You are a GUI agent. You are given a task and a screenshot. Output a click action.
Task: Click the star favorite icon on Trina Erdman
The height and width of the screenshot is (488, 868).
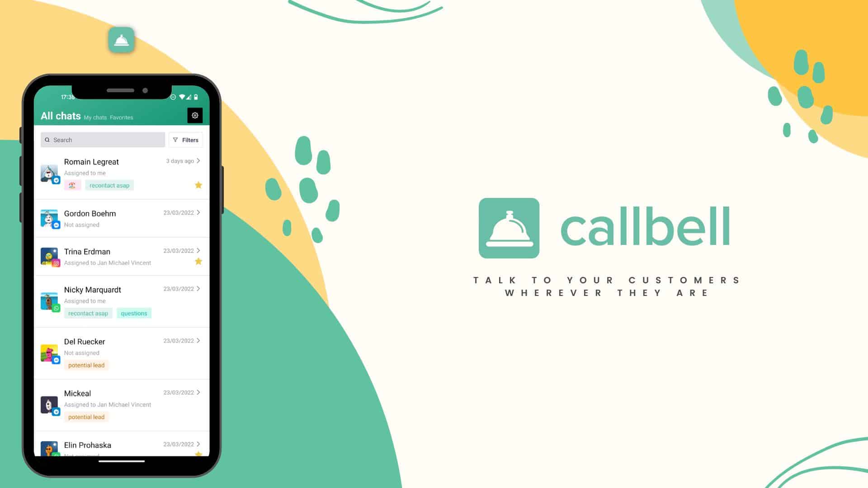pyautogui.click(x=198, y=261)
